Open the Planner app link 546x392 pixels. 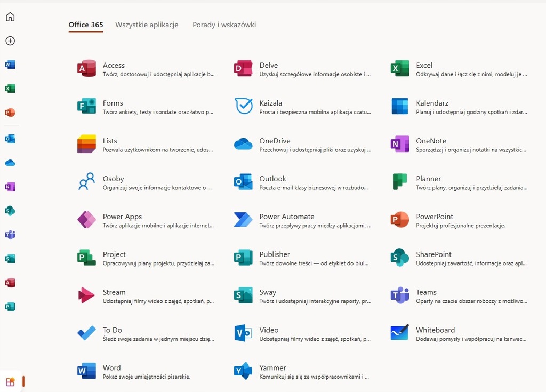428,179
